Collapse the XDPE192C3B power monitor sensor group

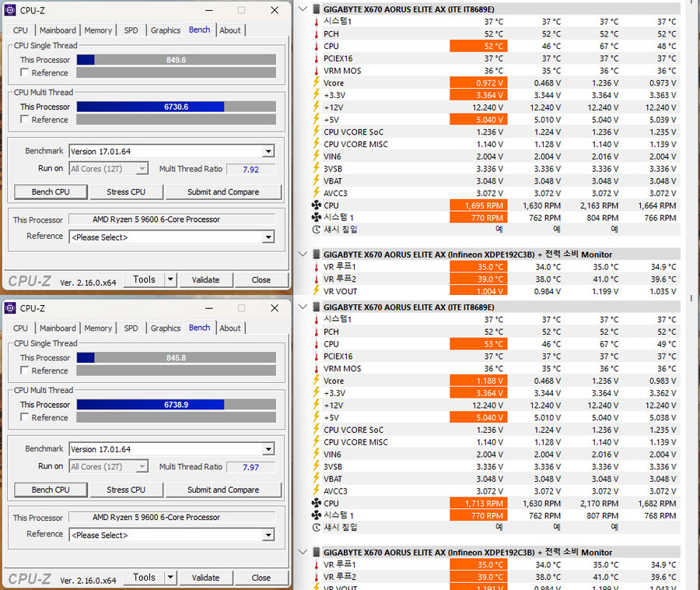302,254
